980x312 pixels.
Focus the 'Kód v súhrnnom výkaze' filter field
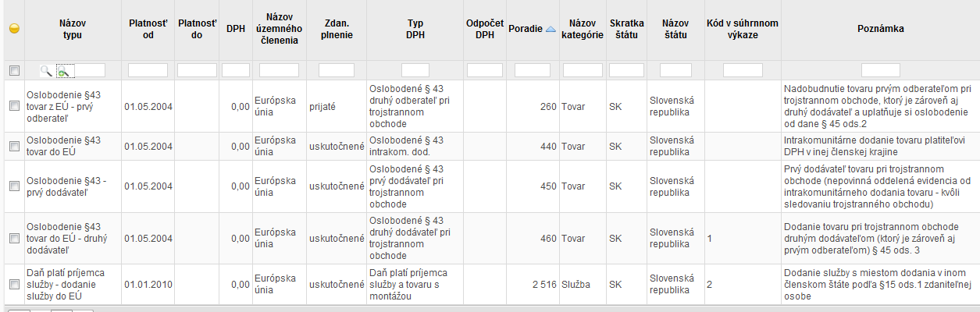(743, 70)
